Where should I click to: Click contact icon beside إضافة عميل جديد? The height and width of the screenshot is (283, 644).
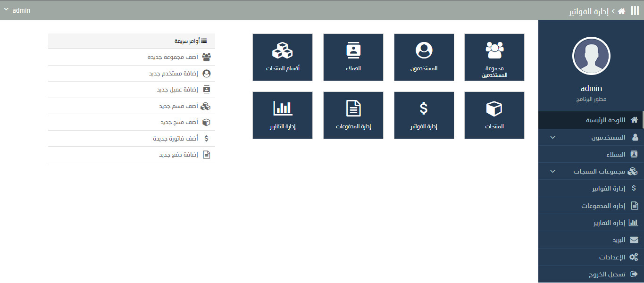[206, 90]
